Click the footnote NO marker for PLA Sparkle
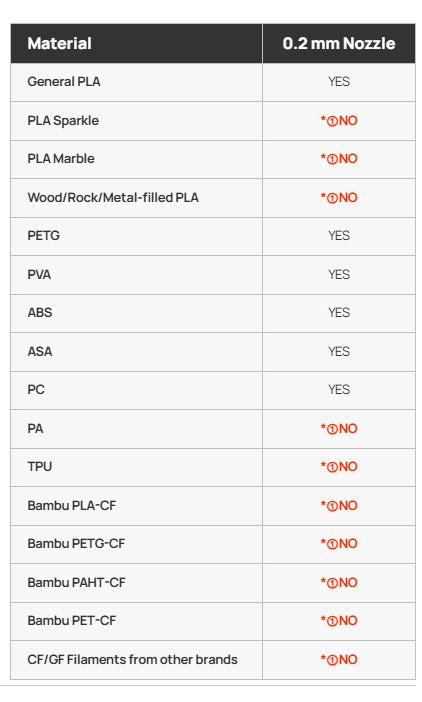This screenshot has height=702, width=422. tap(339, 120)
